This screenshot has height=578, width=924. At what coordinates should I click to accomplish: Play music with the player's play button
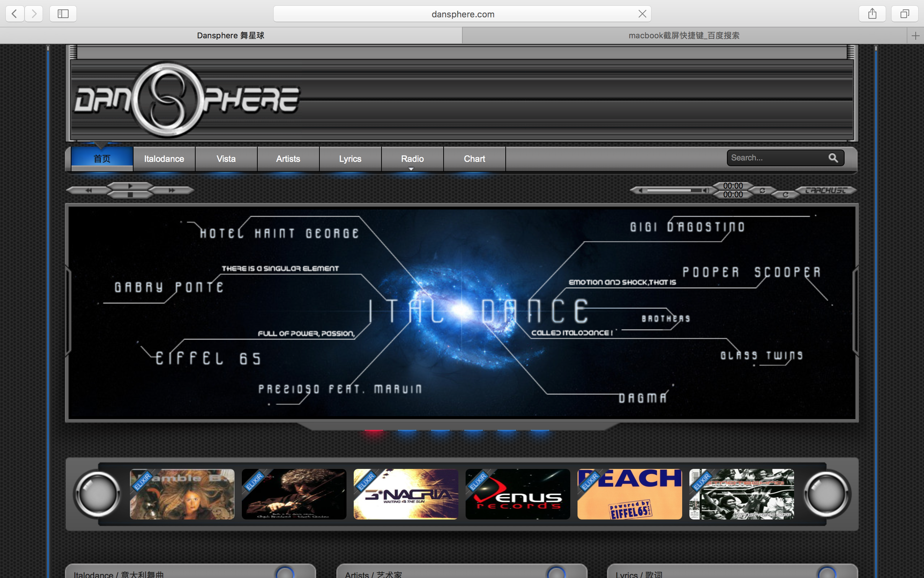click(130, 186)
